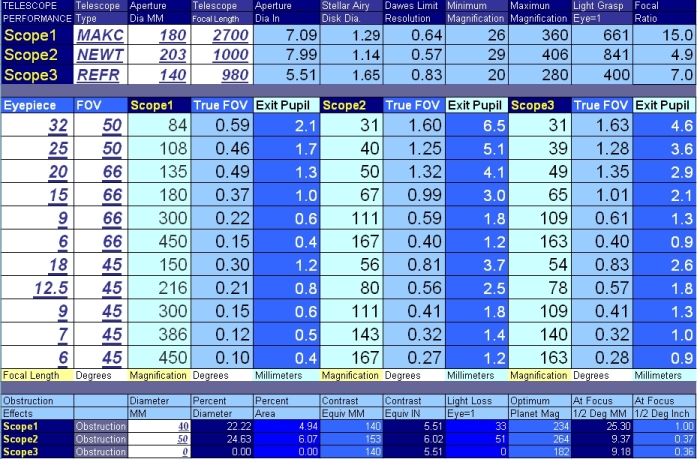Select Scope3 Airy disk value 1.65
Viewport: 697px width, 459px height.
coord(352,75)
